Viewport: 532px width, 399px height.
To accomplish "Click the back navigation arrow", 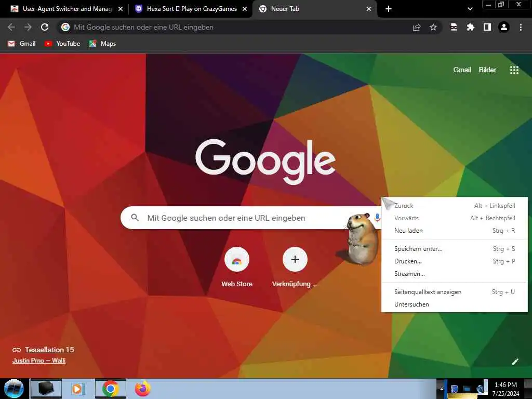I will 11,27.
